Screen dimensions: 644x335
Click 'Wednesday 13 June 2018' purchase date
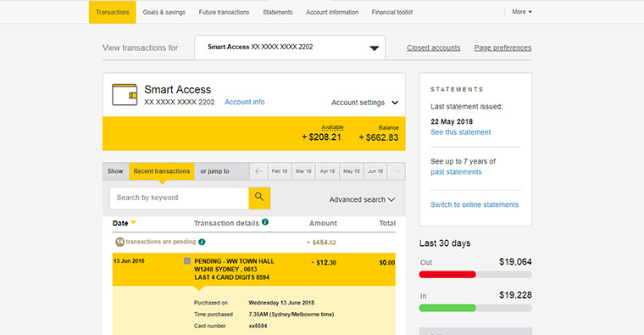[281, 303]
